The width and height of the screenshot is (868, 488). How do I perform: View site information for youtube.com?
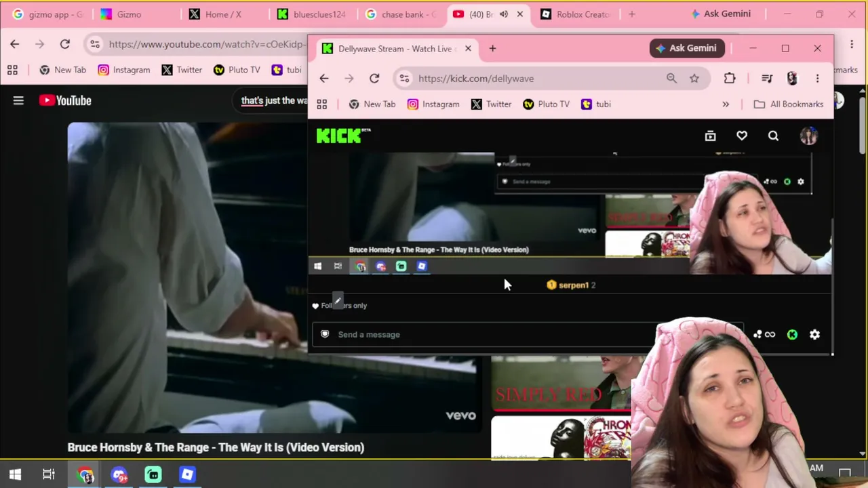coord(94,44)
